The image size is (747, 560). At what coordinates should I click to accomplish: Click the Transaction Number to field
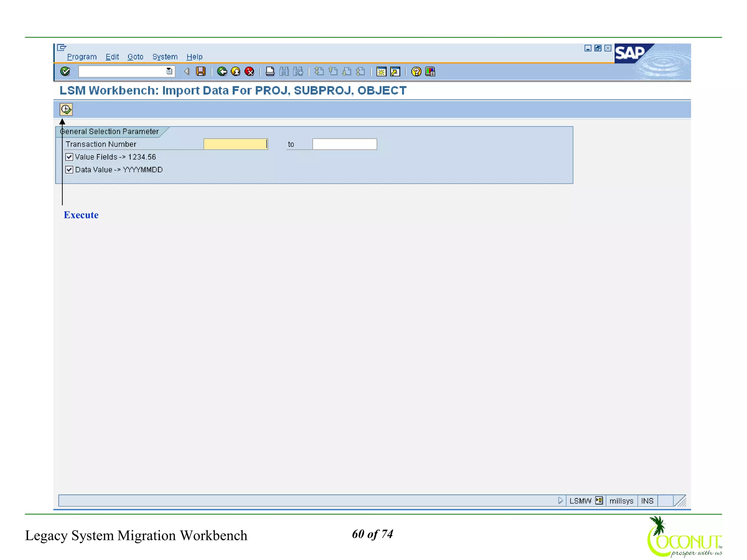345,144
